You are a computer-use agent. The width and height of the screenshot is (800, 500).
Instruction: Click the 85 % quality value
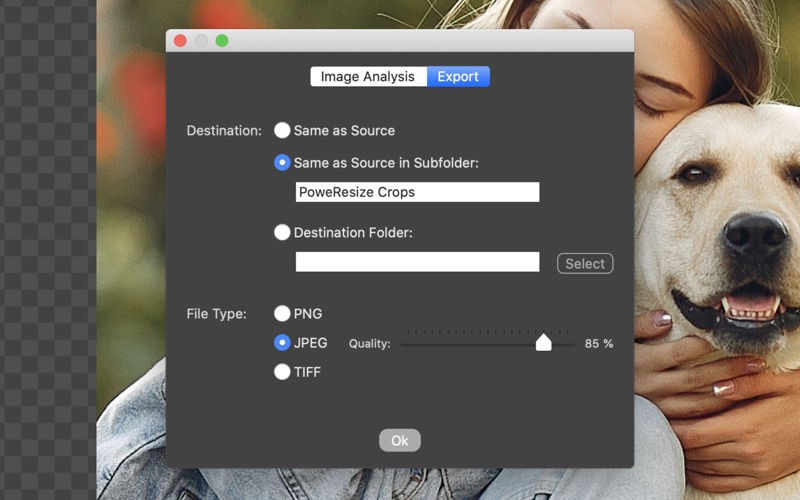(599, 343)
